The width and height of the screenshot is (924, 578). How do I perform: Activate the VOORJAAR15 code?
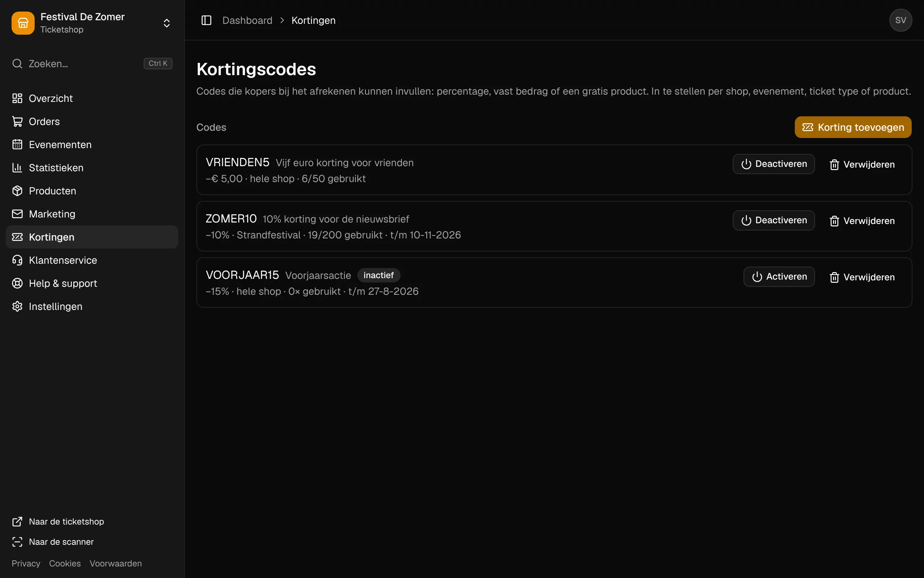click(779, 277)
